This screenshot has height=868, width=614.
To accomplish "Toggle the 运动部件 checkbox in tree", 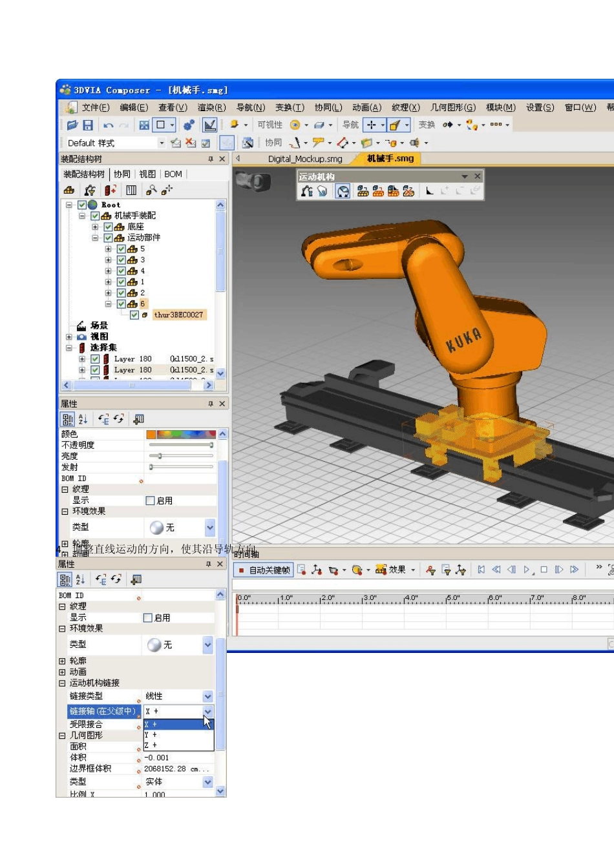I will [108, 238].
